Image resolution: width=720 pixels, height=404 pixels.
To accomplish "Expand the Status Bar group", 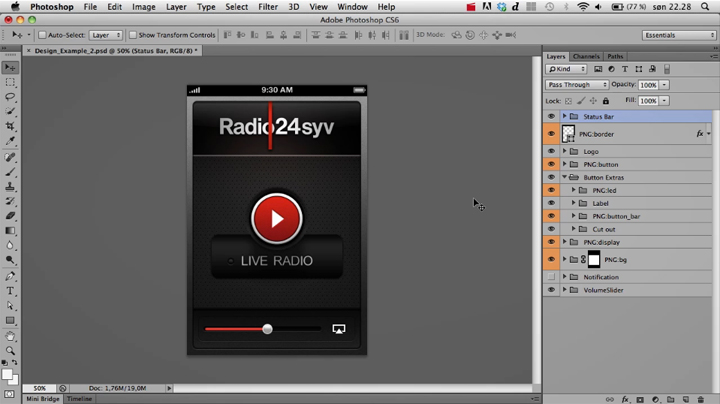I will pyautogui.click(x=564, y=116).
